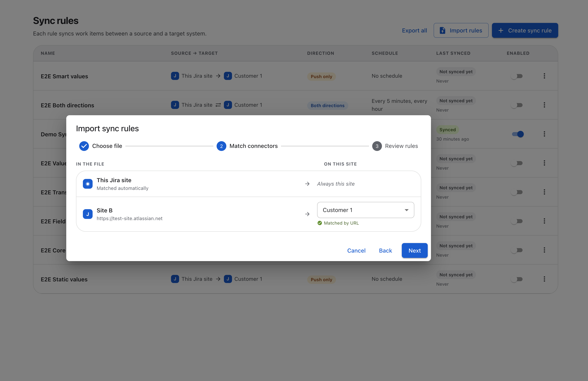Image resolution: width=588 pixels, height=381 pixels.
Task: Toggle enabled switch for E2E Trans rule
Action: [517, 192]
